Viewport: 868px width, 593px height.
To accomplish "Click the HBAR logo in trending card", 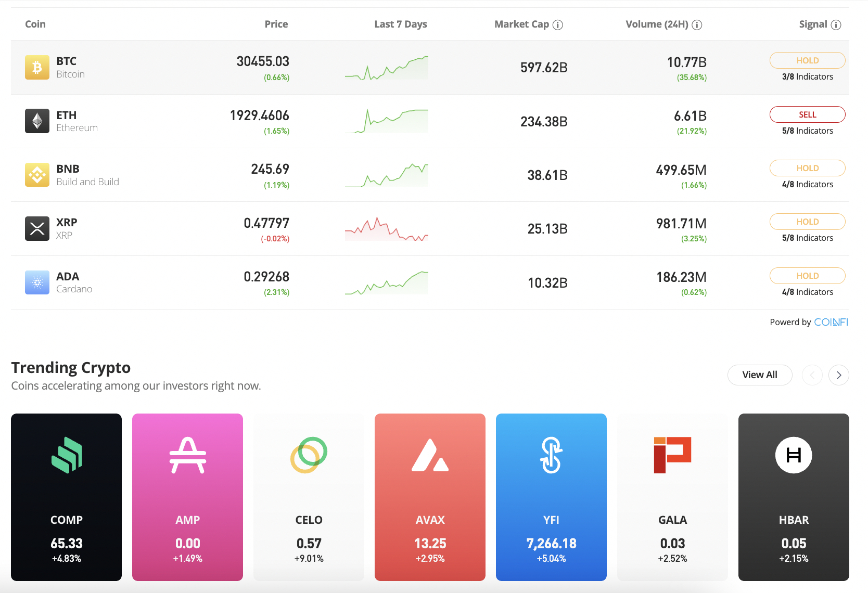I will coord(794,455).
